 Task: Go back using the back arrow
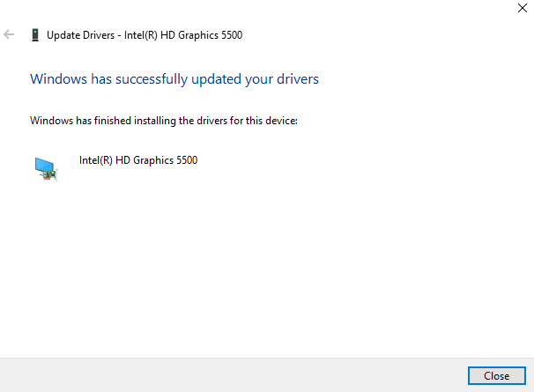pos(10,35)
